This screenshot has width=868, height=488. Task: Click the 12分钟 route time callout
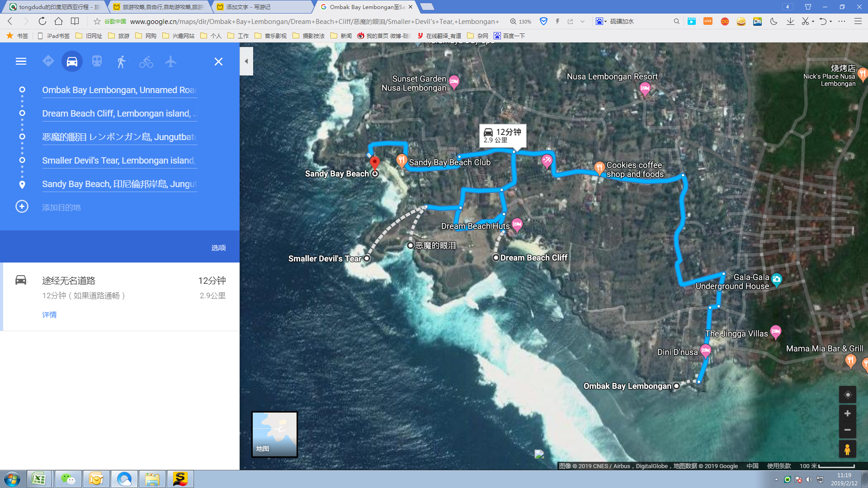[x=503, y=136]
